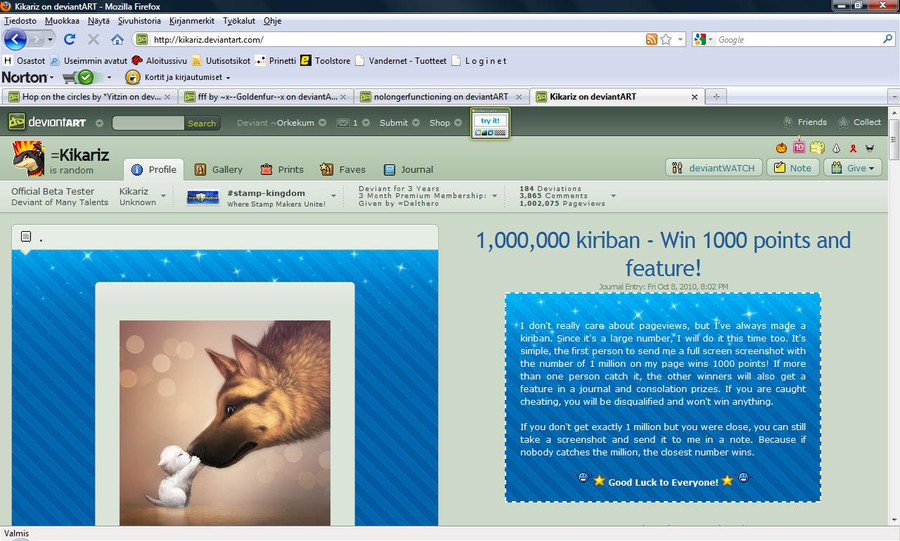Switch to 'nolongerfunctioning on deviantART' tab
Viewport: 900px width, 541px height.
pos(441,97)
